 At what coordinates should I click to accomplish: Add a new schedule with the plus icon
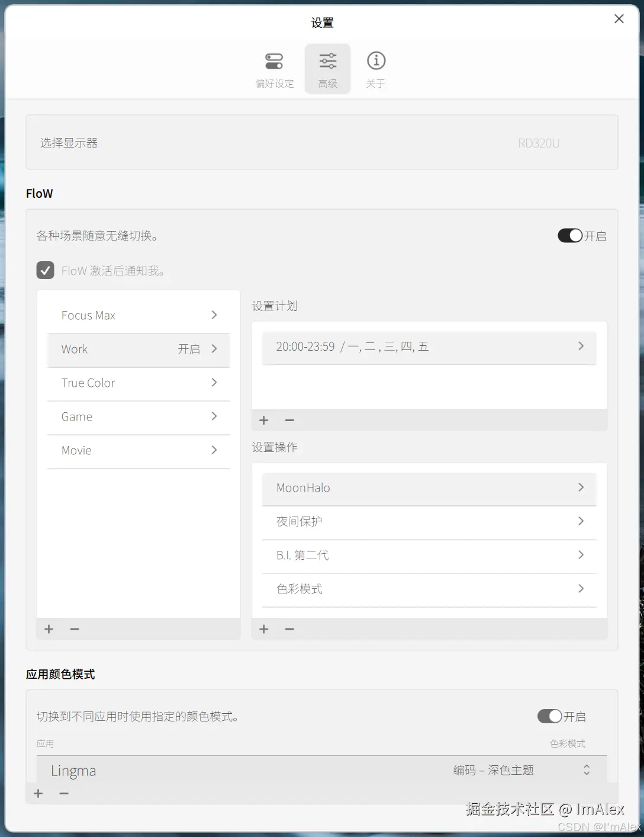[x=263, y=420]
